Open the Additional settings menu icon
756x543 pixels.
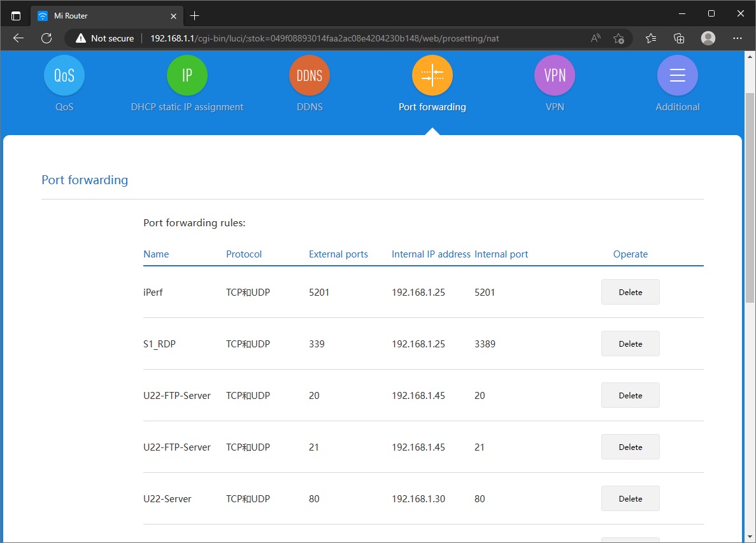click(677, 75)
